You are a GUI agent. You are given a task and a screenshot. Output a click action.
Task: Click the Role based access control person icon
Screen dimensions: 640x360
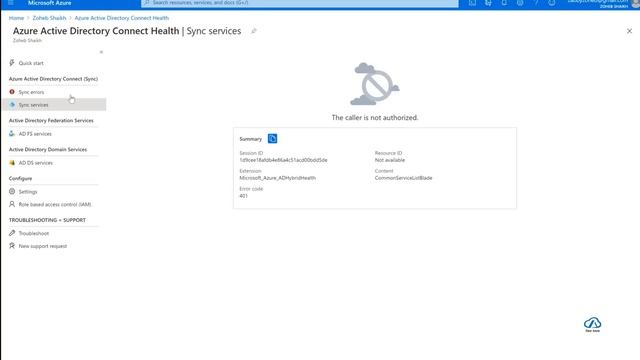click(12, 204)
